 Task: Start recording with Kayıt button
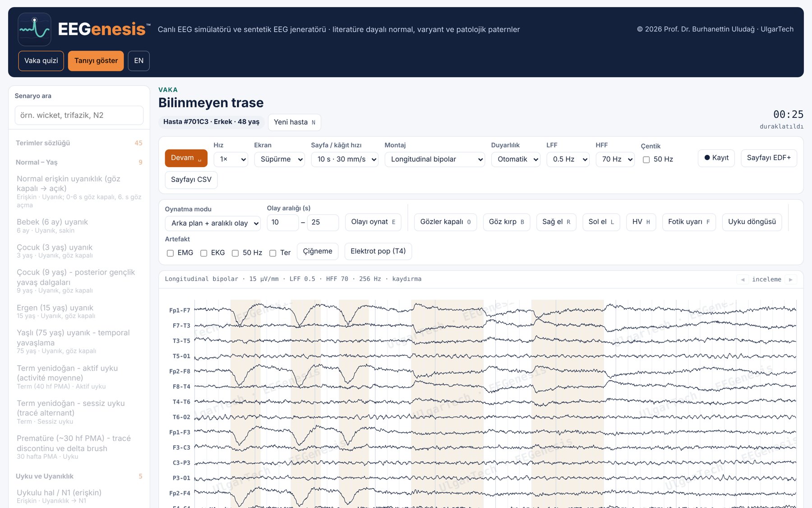point(716,158)
